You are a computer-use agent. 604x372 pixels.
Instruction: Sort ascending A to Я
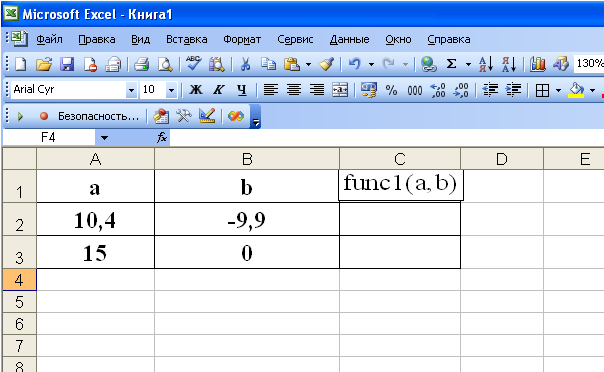click(486, 64)
